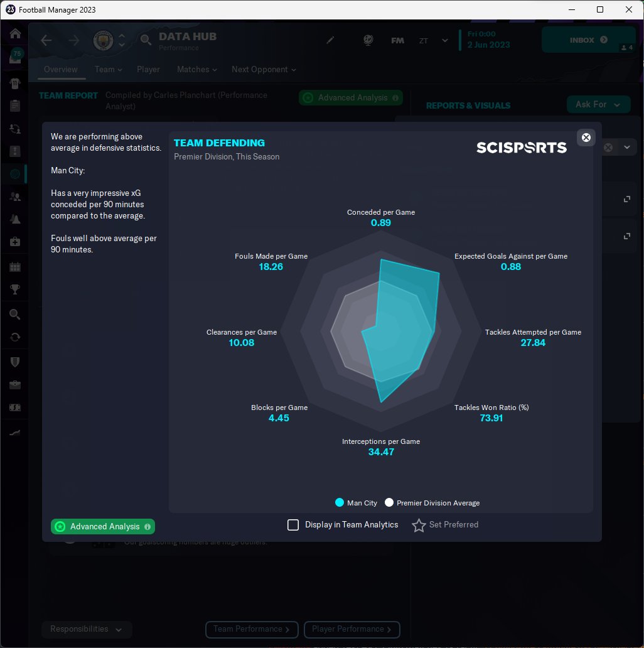Image resolution: width=644 pixels, height=648 pixels.
Task: Open the Team Performance button
Action: pyautogui.click(x=252, y=629)
